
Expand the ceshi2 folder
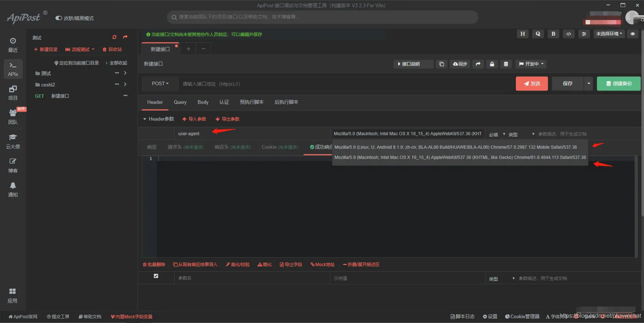click(125, 84)
